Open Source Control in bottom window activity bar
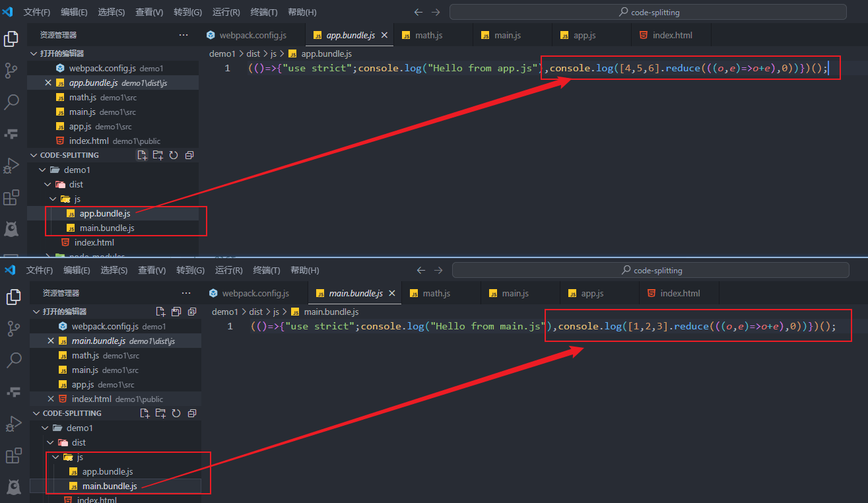This screenshot has height=503, width=868. click(13, 329)
